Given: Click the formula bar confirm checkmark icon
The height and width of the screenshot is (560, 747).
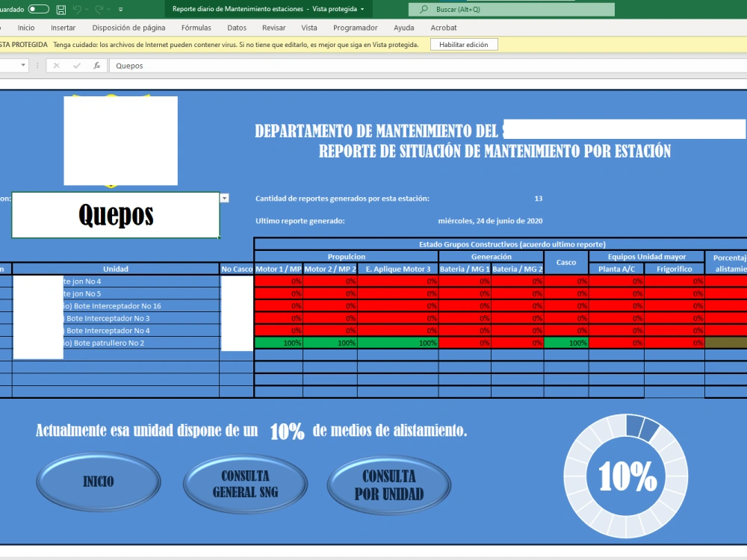Looking at the screenshot, I should tap(77, 65).
